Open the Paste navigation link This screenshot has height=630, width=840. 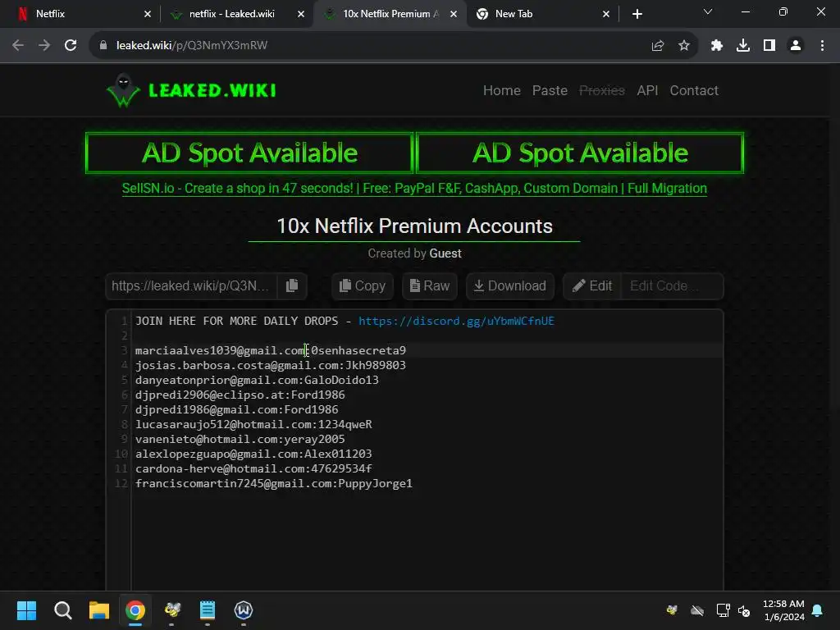coord(550,90)
